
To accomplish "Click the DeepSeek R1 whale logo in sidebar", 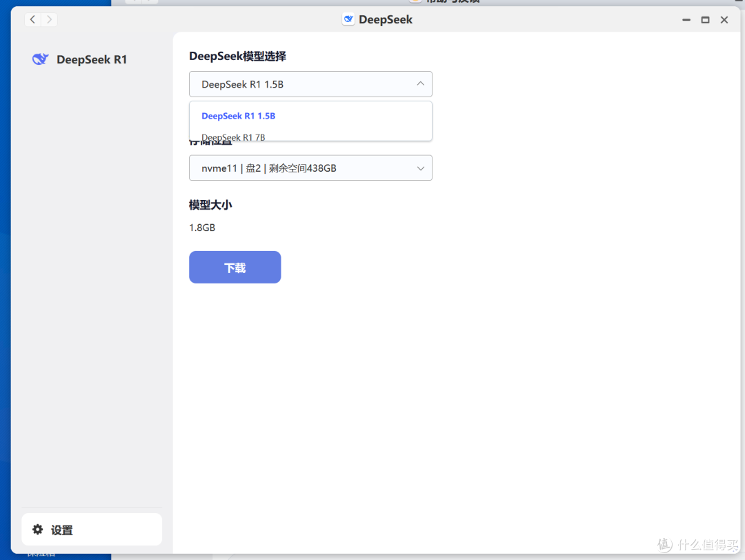I will point(41,59).
